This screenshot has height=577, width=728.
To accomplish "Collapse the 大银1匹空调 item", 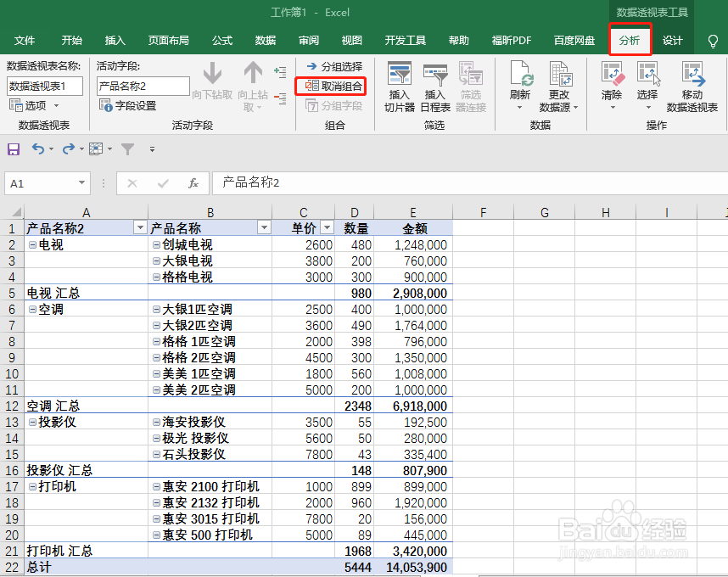I will (156, 309).
